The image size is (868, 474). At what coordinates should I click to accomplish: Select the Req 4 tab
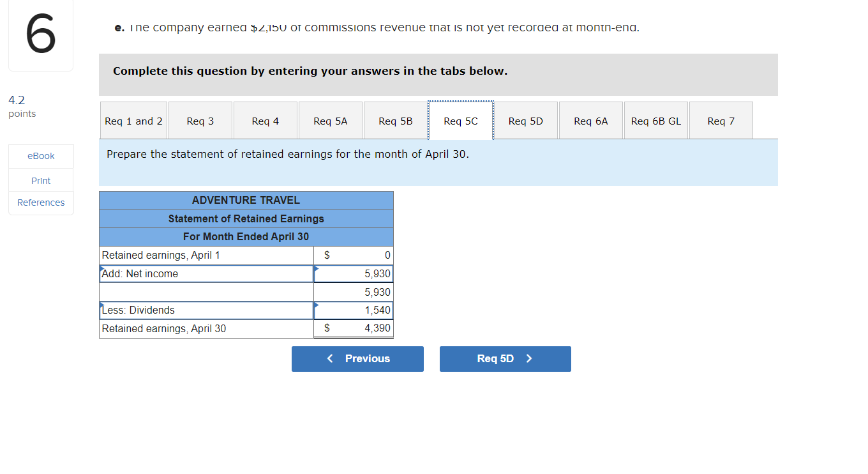[x=266, y=120]
